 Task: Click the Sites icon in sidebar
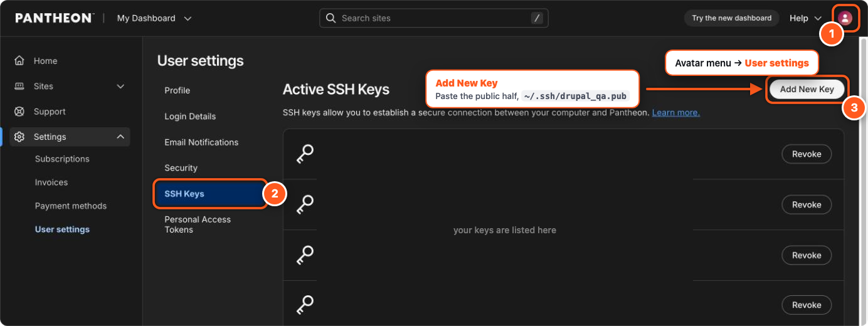(x=19, y=86)
